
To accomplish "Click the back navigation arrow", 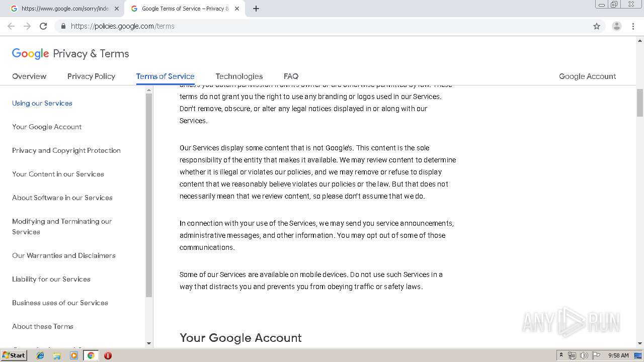I will pyautogui.click(x=11, y=26).
